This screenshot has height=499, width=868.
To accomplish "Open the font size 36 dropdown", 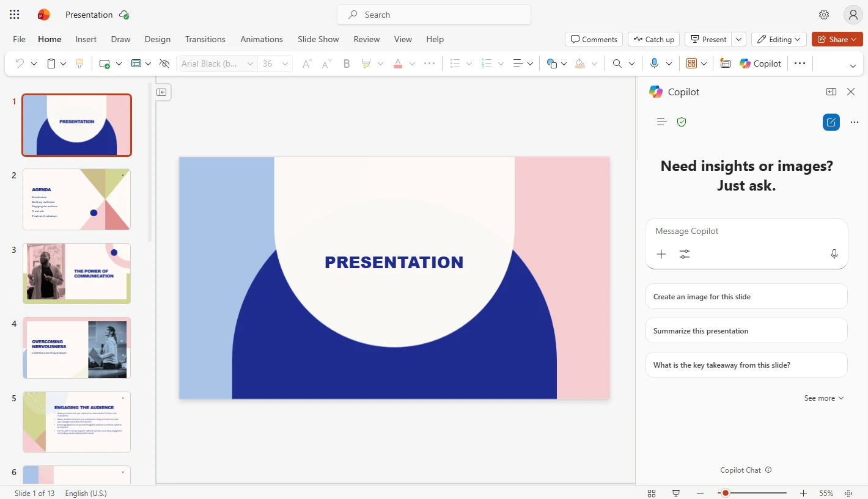I will 285,64.
